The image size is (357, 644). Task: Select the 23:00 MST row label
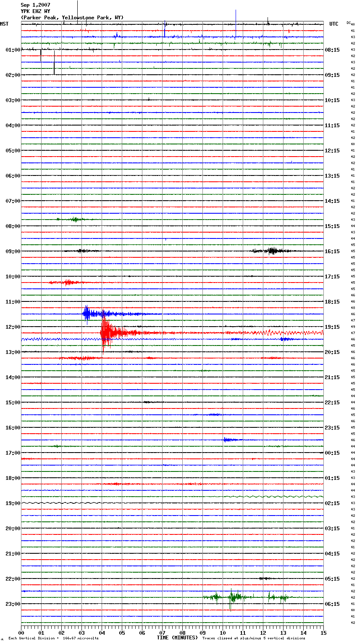point(13,604)
